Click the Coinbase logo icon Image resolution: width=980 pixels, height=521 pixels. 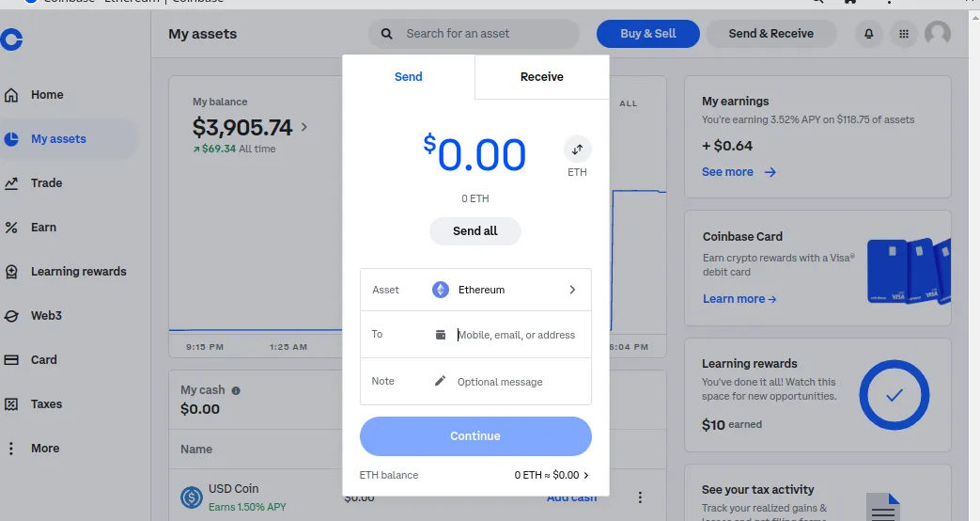click(x=11, y=39)
